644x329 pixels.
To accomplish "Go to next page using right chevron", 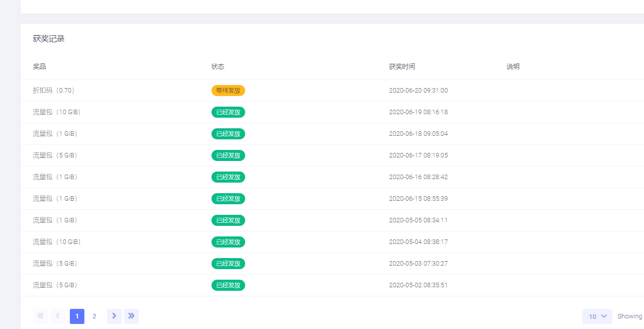I will 114,316.
